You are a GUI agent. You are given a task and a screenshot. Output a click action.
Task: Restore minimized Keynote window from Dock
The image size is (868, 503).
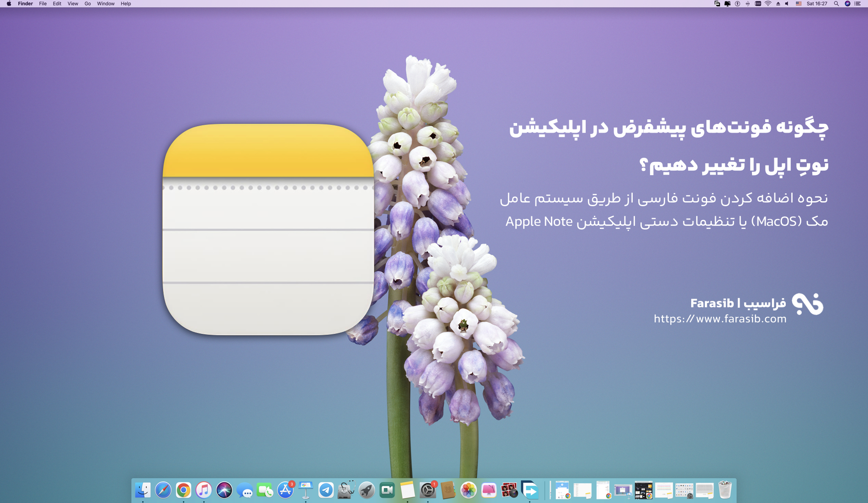coord(623,491)
